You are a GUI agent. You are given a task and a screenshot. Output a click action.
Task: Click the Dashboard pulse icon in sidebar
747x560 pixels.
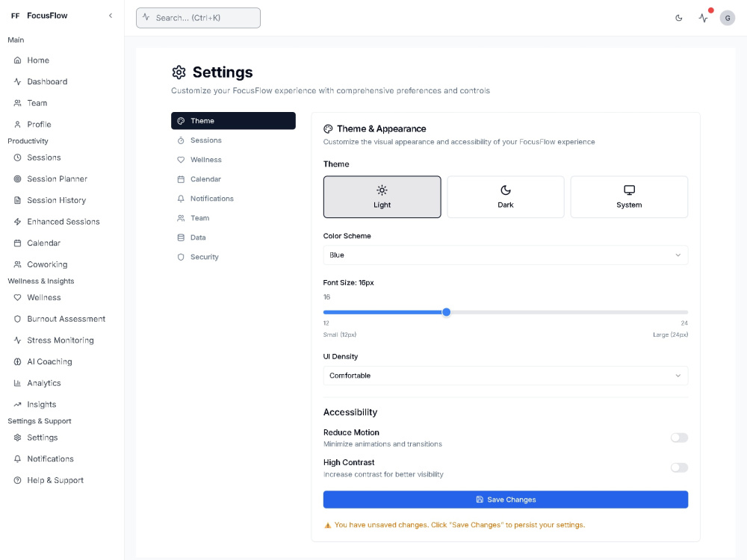coord(18,81)
